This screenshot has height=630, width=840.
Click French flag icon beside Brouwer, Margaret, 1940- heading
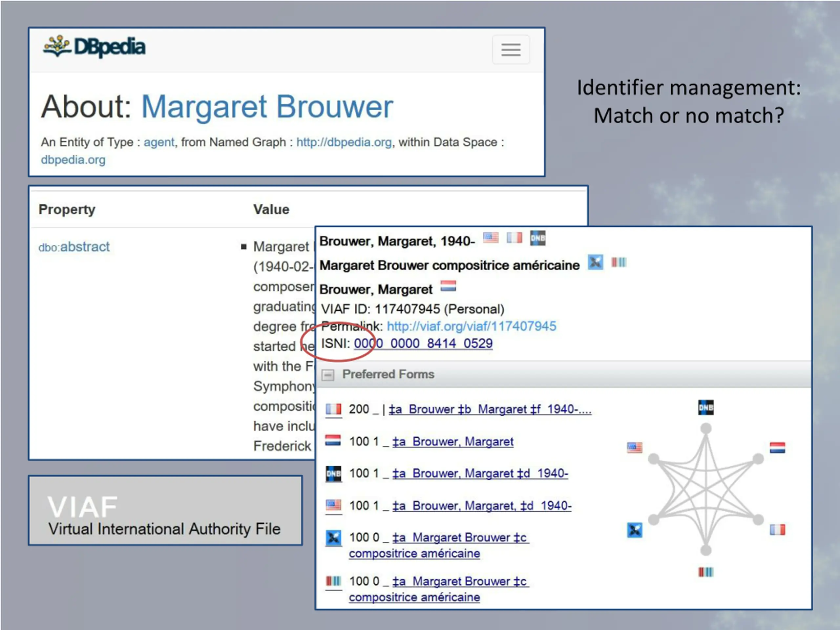pos(514,238)
